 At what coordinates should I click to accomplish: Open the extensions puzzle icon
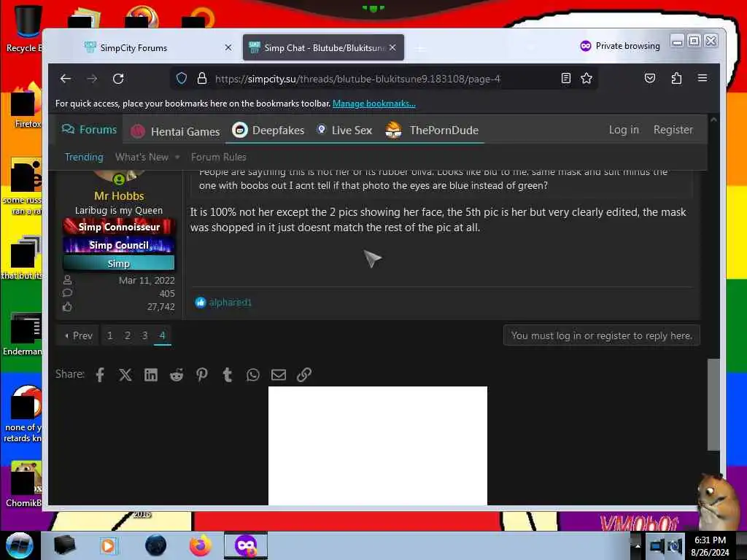pyautogui.click(x=676, y=78)
